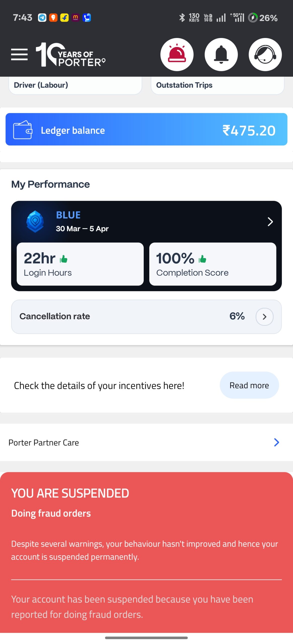
Task: Tap the blue badge tier icon
Action: pyautogui.click(x=35, y=221)
